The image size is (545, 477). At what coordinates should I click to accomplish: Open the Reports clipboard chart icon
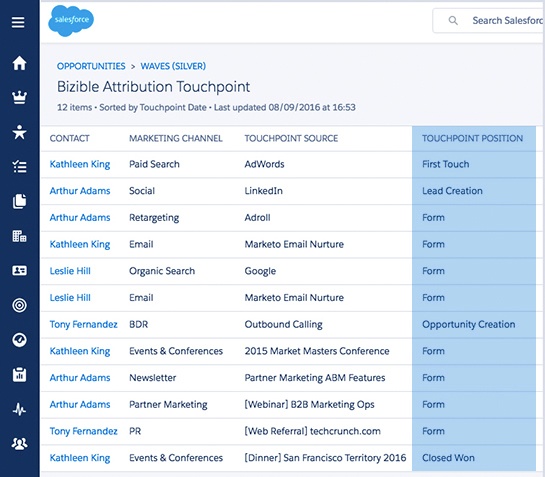point(19,375)
